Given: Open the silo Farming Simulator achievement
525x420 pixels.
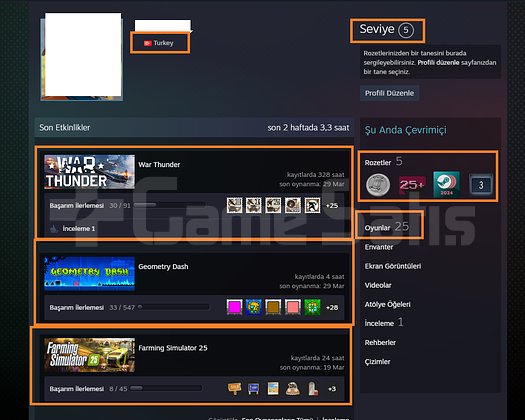Looking at the screenshot, I should (x=312, y=389).
